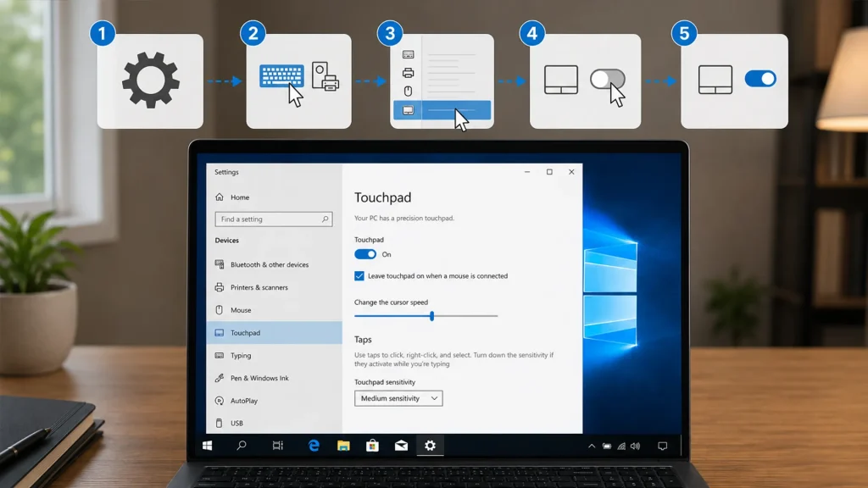
Task: Focus the Find a setting search box
Action: coord(274,219)
